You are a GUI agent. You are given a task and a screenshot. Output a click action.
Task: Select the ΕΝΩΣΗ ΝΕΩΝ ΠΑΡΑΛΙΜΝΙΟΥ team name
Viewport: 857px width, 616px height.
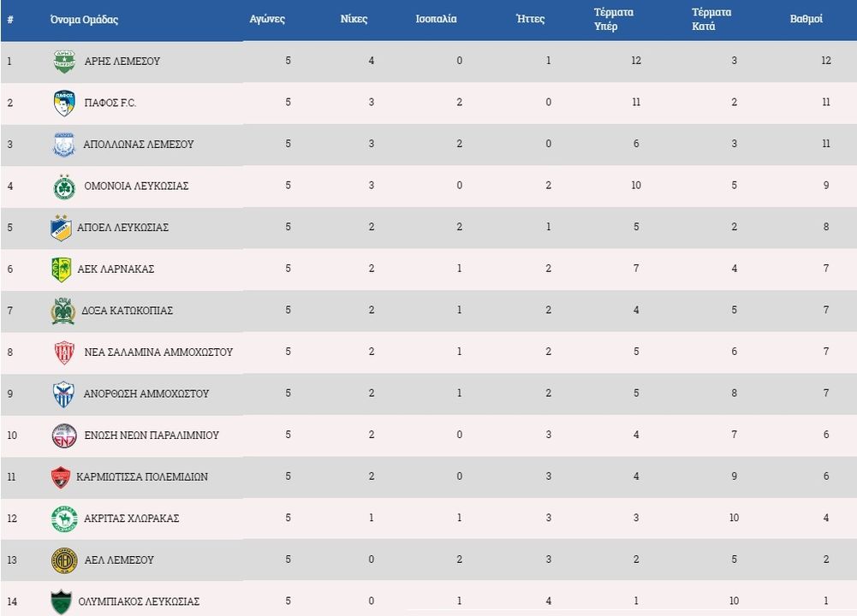[x=152, y=435]
